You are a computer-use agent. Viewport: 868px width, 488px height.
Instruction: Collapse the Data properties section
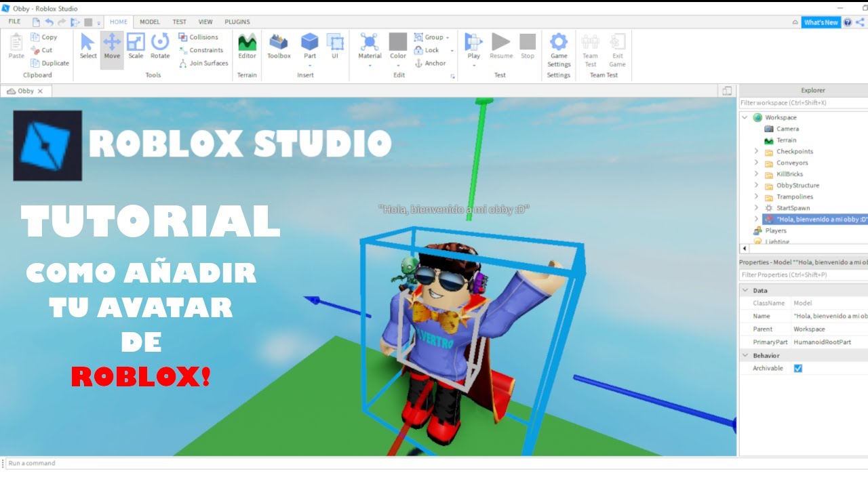[x=745, y=290]
